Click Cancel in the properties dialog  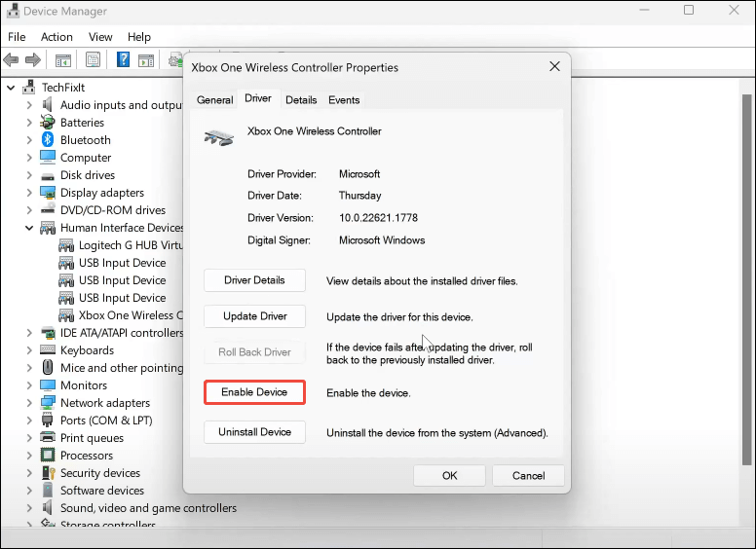pyautogui.click(x=528, y=476)
